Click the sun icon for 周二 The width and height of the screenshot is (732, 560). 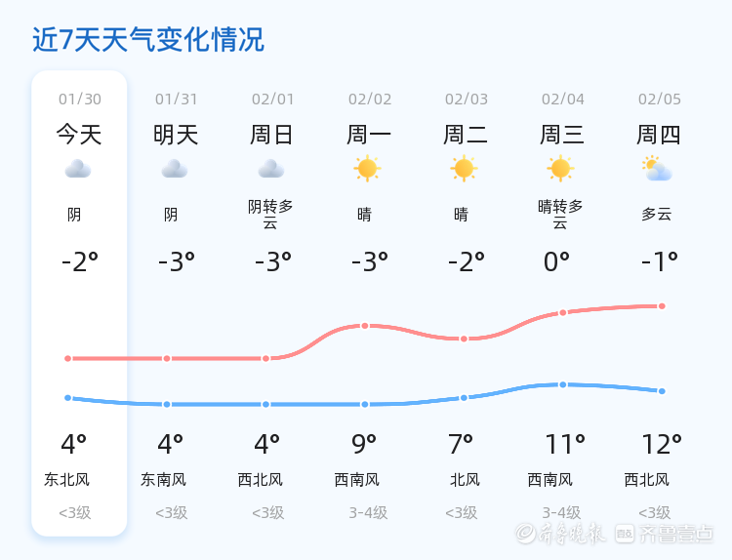click(464, 169)
